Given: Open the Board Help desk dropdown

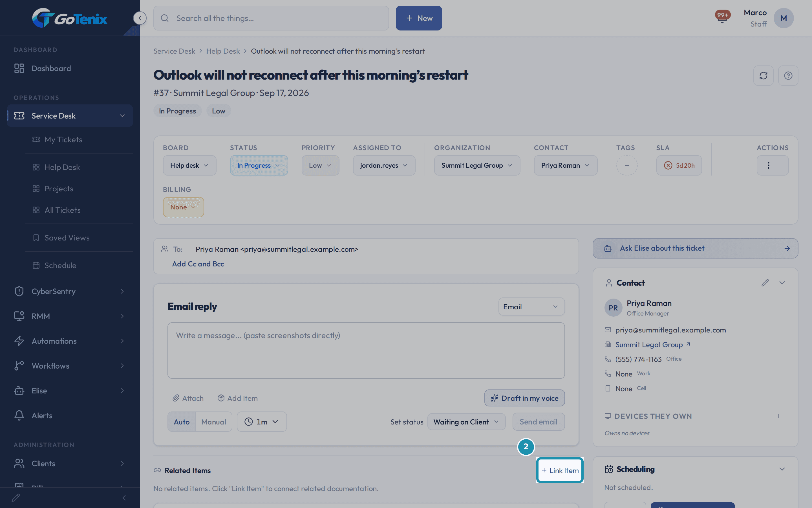Looking at the screenshot, I should 189,165.
